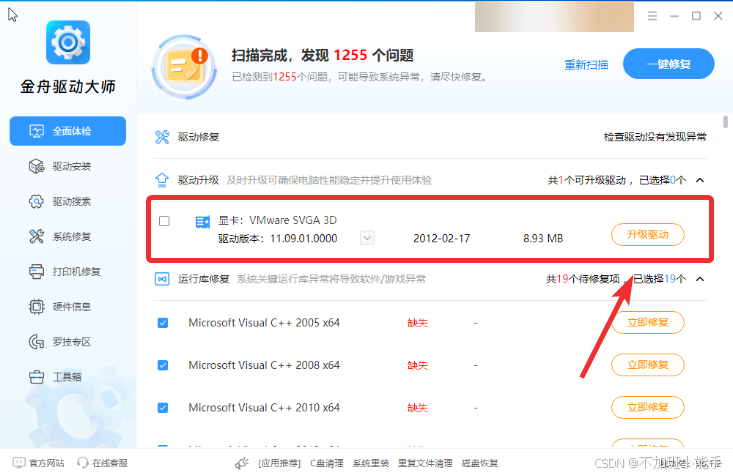Click the 检查驱动没有发现异常 status text
This screenshot has height=476, width=733.
coord(655,137)
